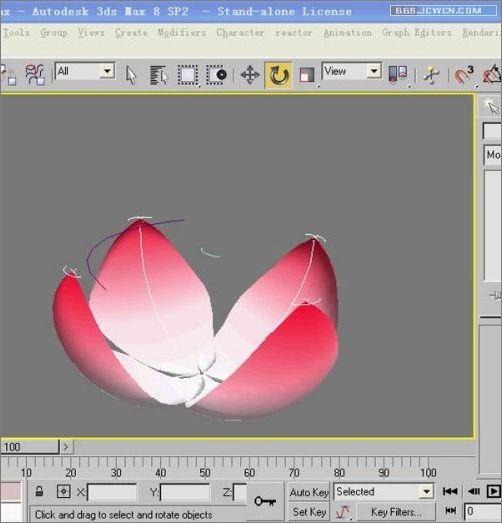Toggle Key Mode button beside frame field
Viewport: 502px width, 523px height.
pyautogui.click(x=451, y=511)
